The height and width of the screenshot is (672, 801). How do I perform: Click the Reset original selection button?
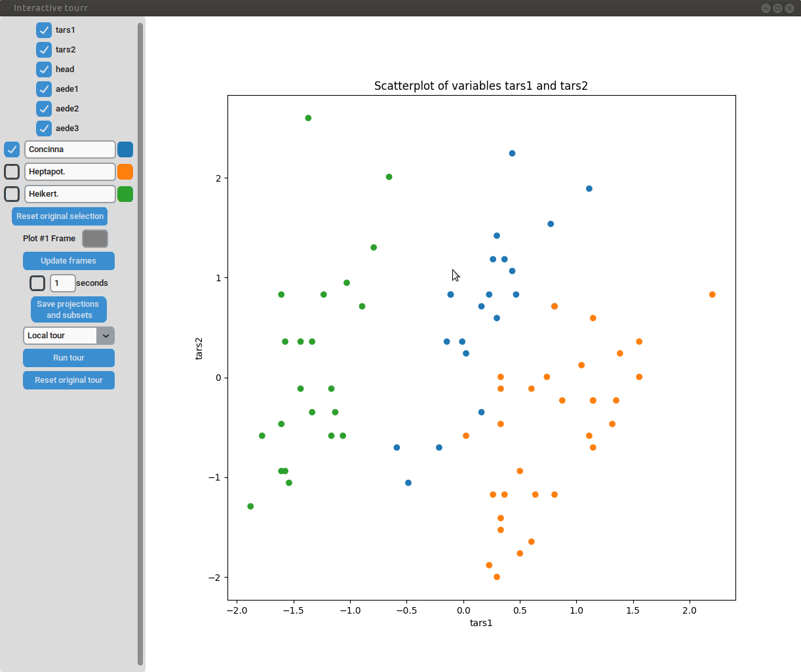60,216
